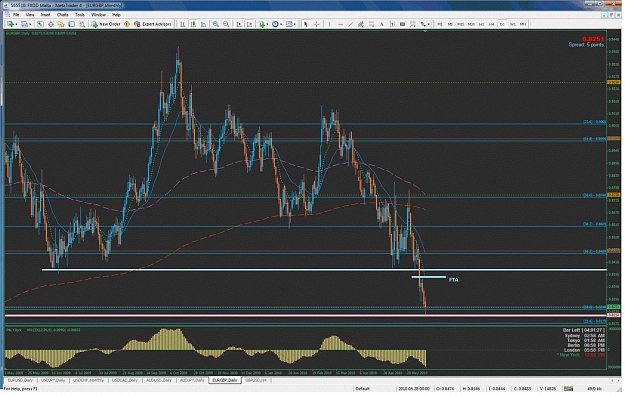Select the horizontal line drawing tool
625x395 pixels.
point(340,24)
